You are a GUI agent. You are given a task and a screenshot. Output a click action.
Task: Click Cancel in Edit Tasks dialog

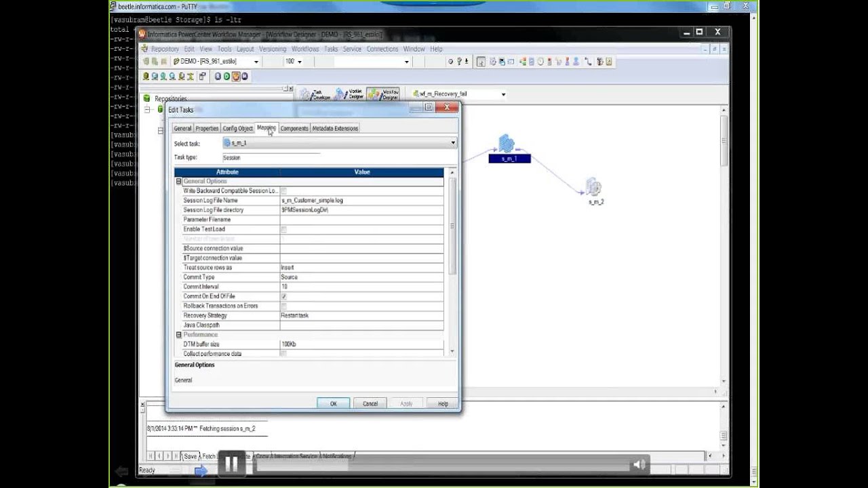click(x=370, y=403)
